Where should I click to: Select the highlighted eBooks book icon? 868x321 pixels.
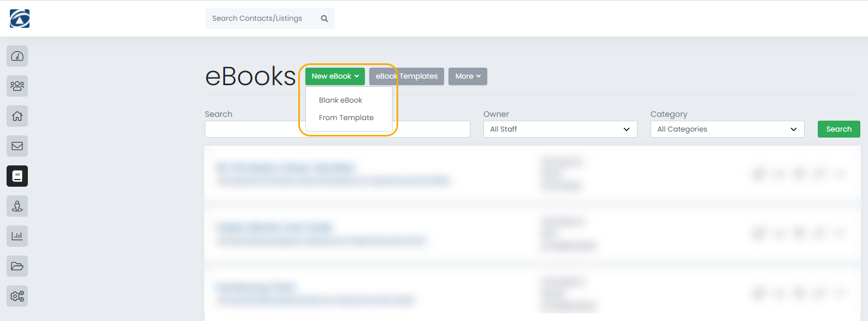17,176
